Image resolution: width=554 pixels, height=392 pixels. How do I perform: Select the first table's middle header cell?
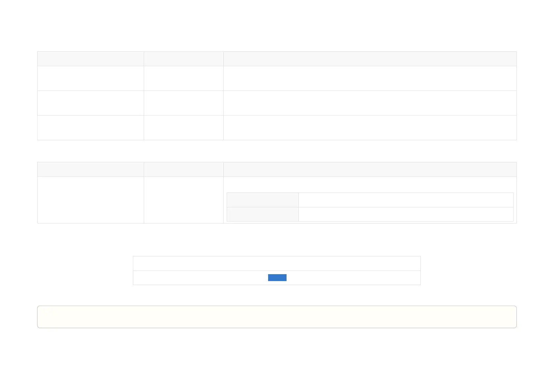pyautogui.click(x=184, y=59)
